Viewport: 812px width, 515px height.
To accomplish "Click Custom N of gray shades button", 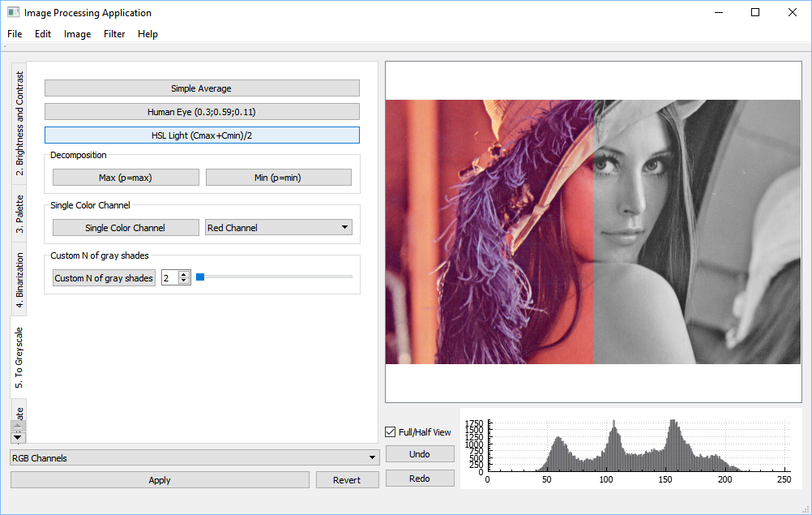I will [x=104, y=277].
